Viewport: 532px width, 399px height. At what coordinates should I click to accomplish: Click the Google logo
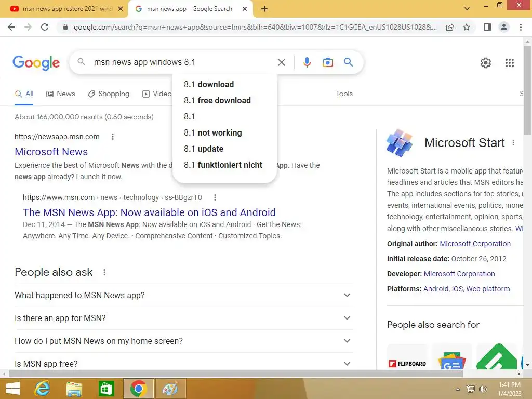click(36, 63)
